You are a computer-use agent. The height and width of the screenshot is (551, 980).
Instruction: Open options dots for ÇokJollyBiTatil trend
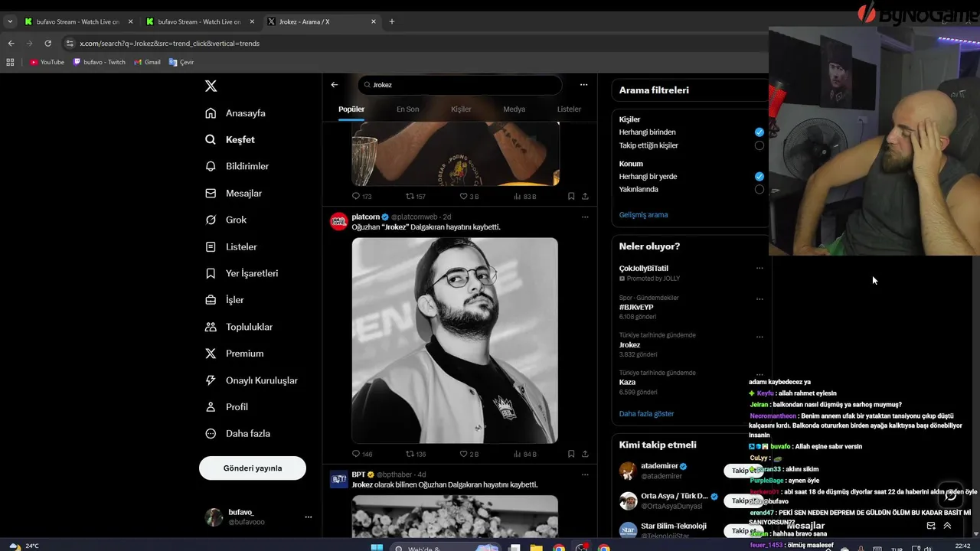(x=759, y=269)
